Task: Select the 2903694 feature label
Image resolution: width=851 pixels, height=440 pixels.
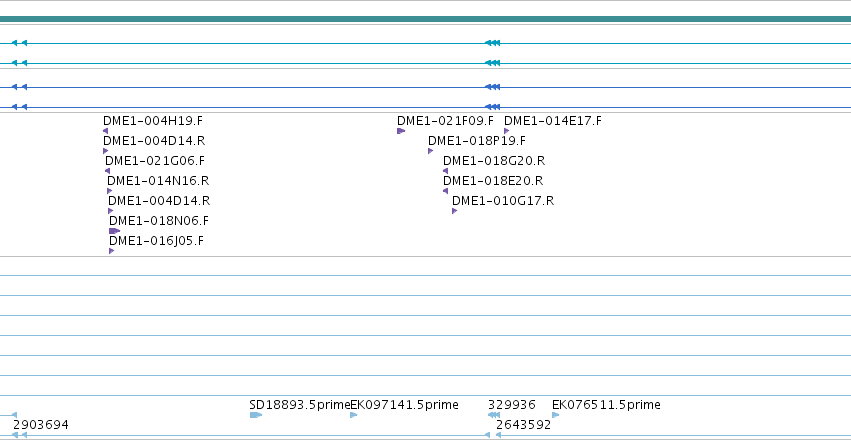Action: 41,425
